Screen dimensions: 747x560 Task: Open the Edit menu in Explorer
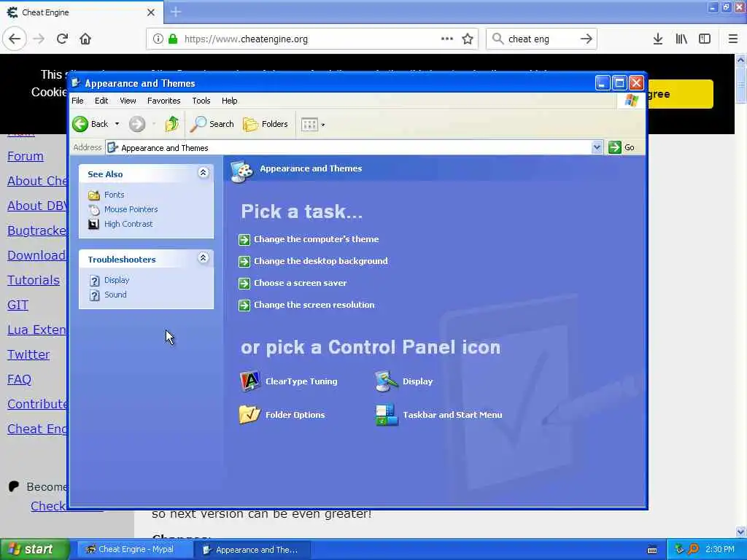[101, 101]
